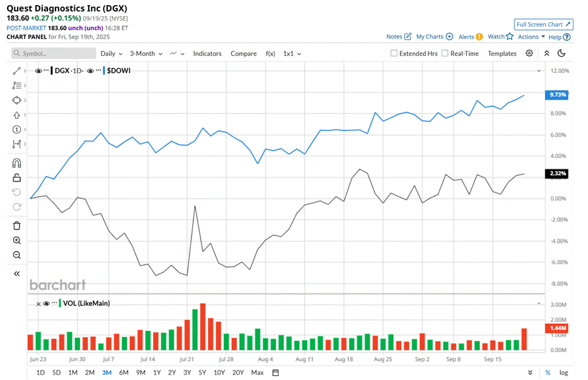
Task: Zoom in with the plus magnifier
Action: (16, 241)
